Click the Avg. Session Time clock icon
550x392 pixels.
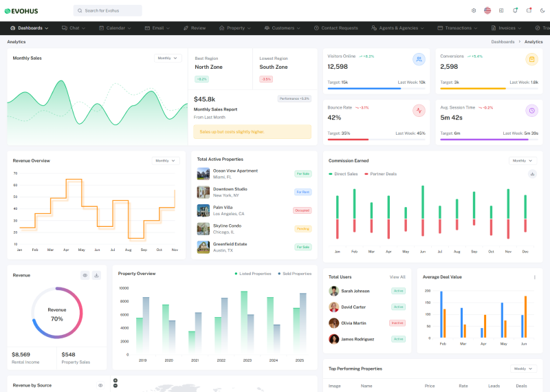pyautogui.click(x=531, y=111)
